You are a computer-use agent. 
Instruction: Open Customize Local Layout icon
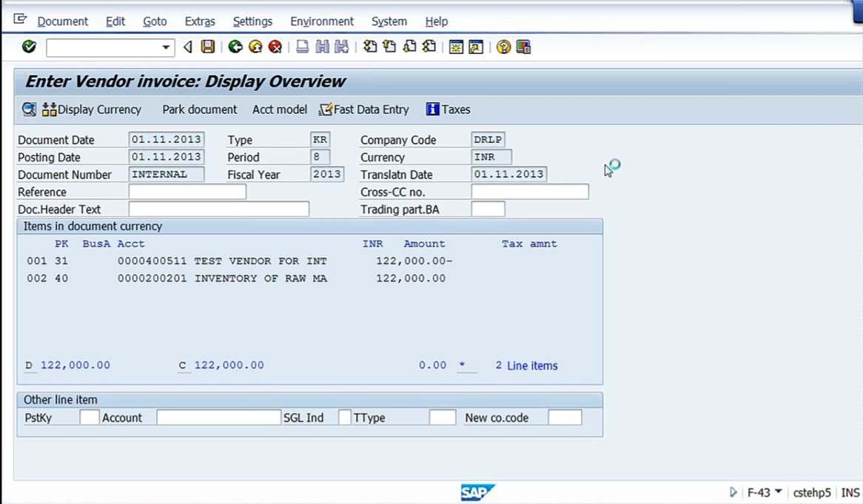[523, 47]
